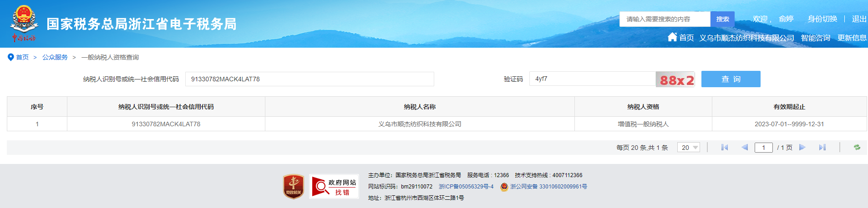Focus the 验证码 input field
The image size is (868, 208).
[x=592, y=79]
